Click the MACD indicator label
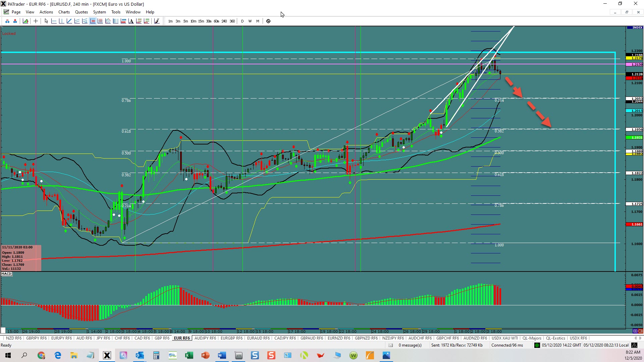 [x=6, y=274]
